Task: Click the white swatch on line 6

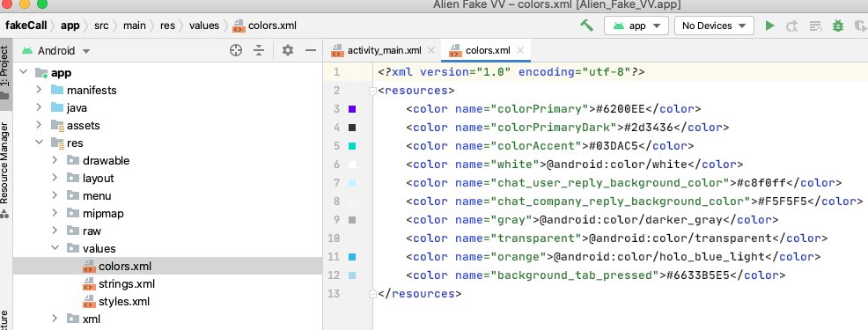Action: 352,165
